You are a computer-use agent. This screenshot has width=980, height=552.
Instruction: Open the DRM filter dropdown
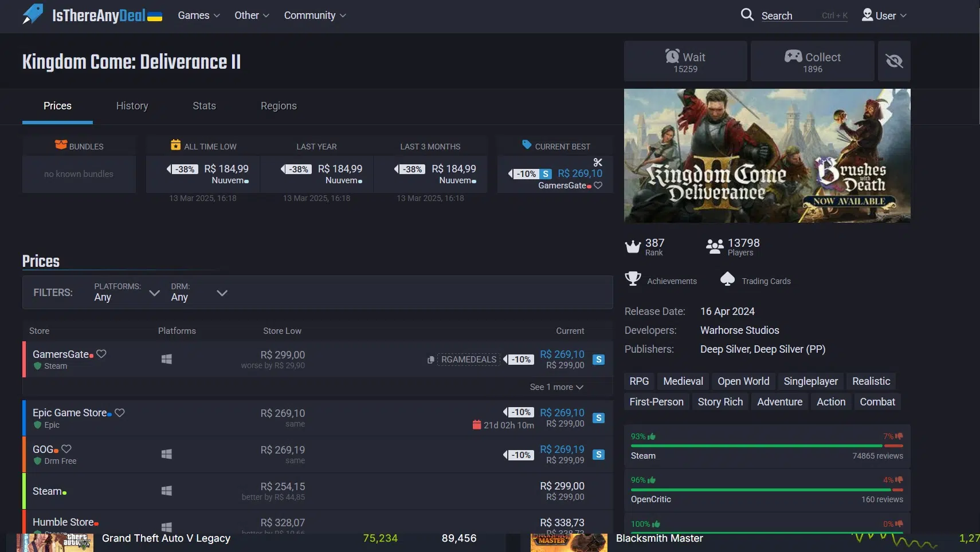pos(199,292)
